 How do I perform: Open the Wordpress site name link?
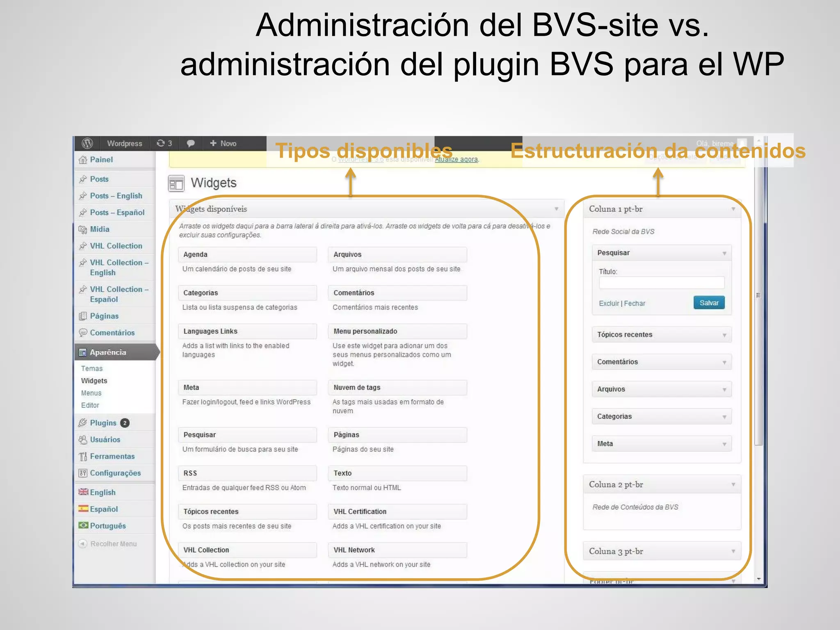(125, 144)
